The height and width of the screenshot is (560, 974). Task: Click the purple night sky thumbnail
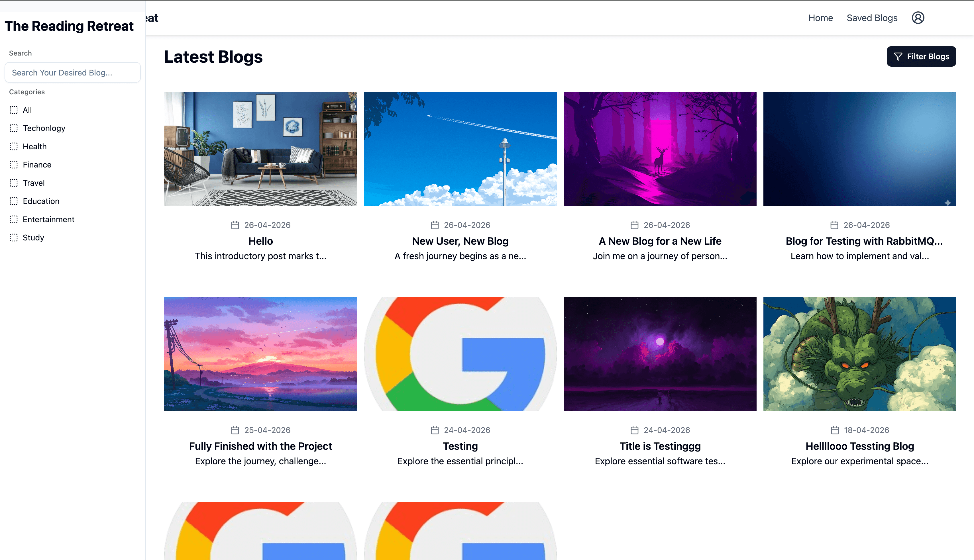coord(660,353)
